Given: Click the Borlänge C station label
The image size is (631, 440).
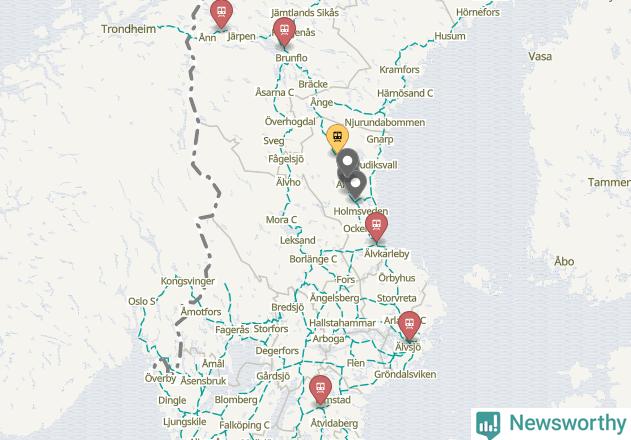Looking at the screenshot, I should 313,259.
